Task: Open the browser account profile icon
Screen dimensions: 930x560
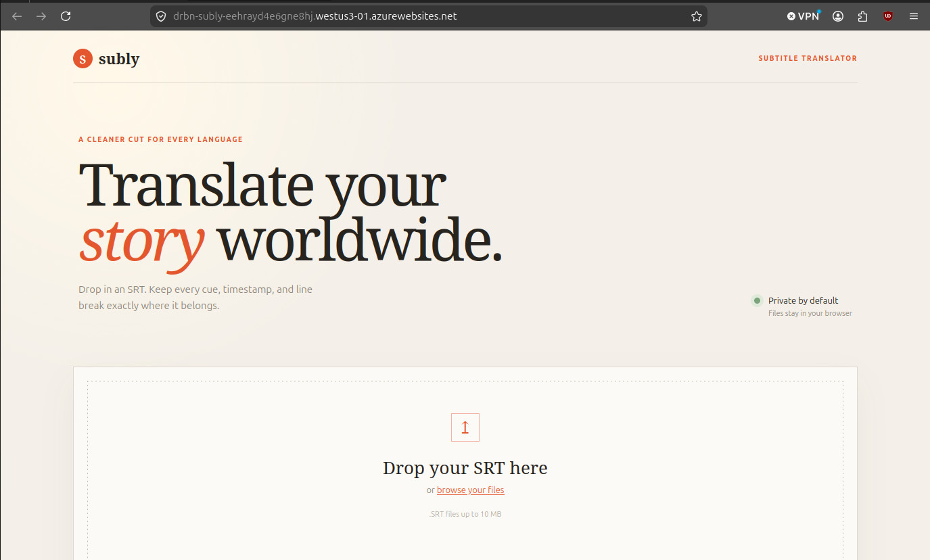Action: [x=838, y=16]
